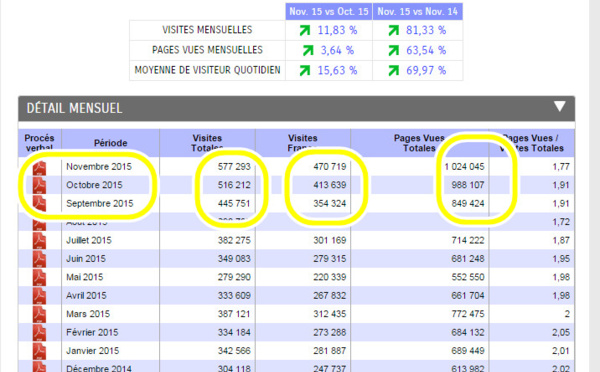Click the 81,33 % monthly visits value
The image size is (600, 372).
pyautogui.click(x=426, y=30)
